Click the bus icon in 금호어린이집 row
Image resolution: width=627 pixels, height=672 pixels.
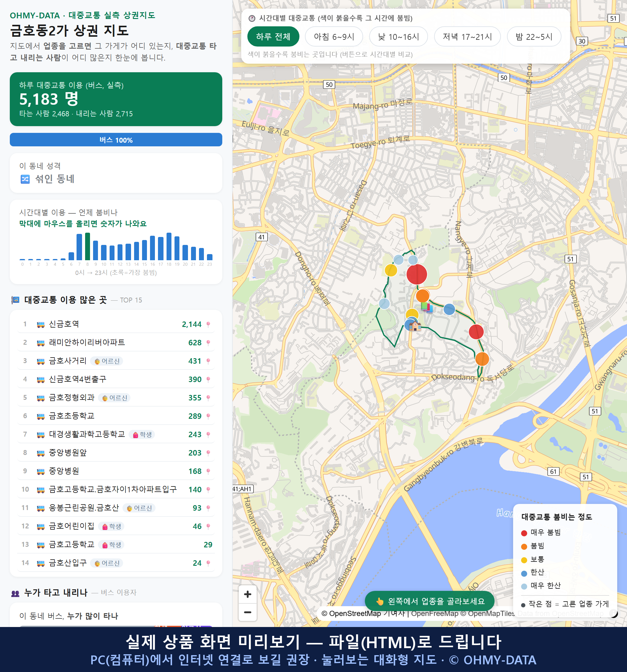(x=40, y=526)
